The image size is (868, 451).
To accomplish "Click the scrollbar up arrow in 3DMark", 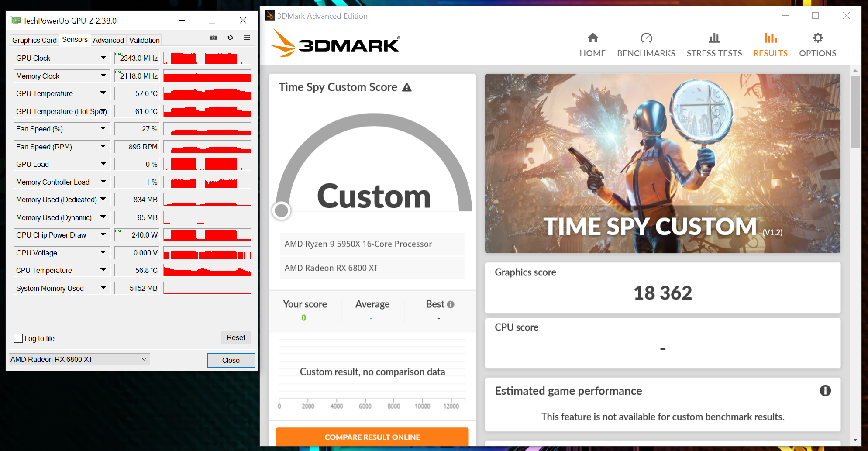I will click(x=855, y=70).
